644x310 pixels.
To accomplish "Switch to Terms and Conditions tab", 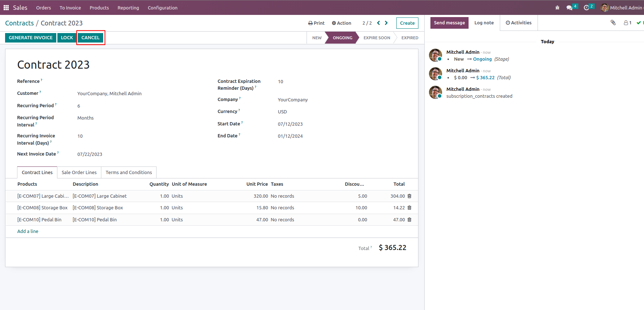I will [129, 172].
